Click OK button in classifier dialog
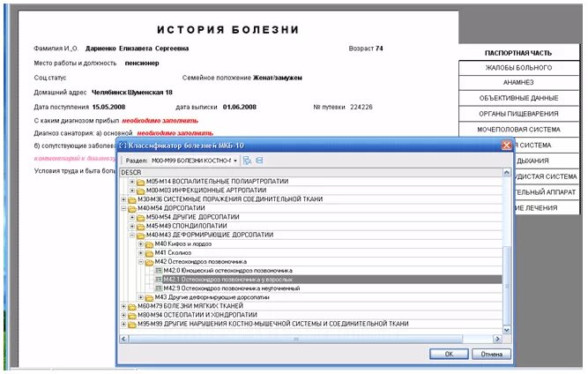Screen dimensions: 588x374 (449, 354)
